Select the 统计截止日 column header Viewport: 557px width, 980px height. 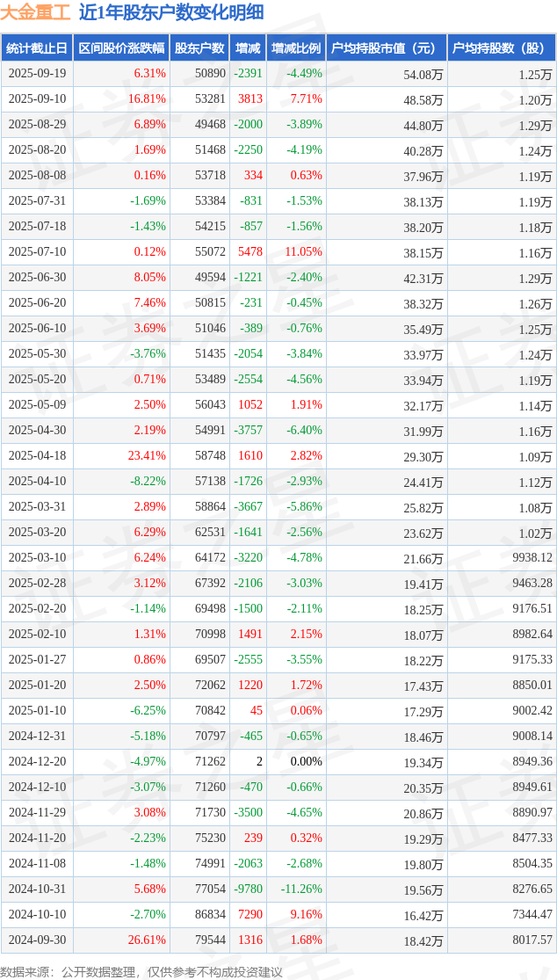pyautogui.click(x=37, y=48)
